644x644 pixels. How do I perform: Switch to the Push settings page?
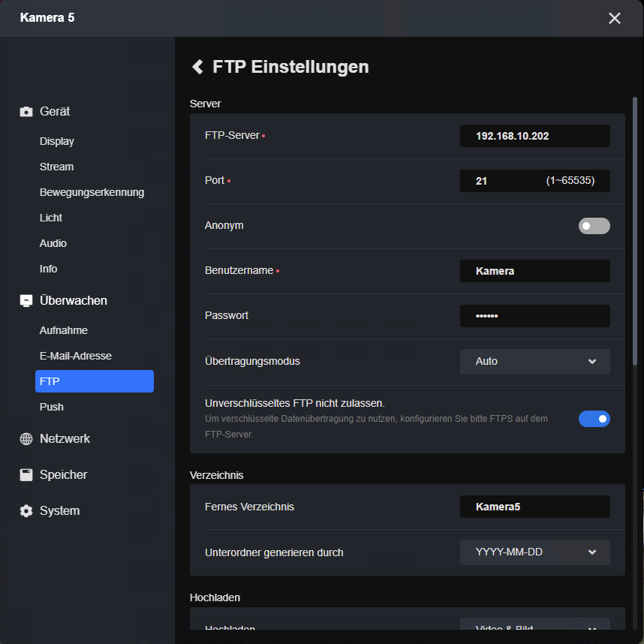pyautogui.click(x=52, y=407)
